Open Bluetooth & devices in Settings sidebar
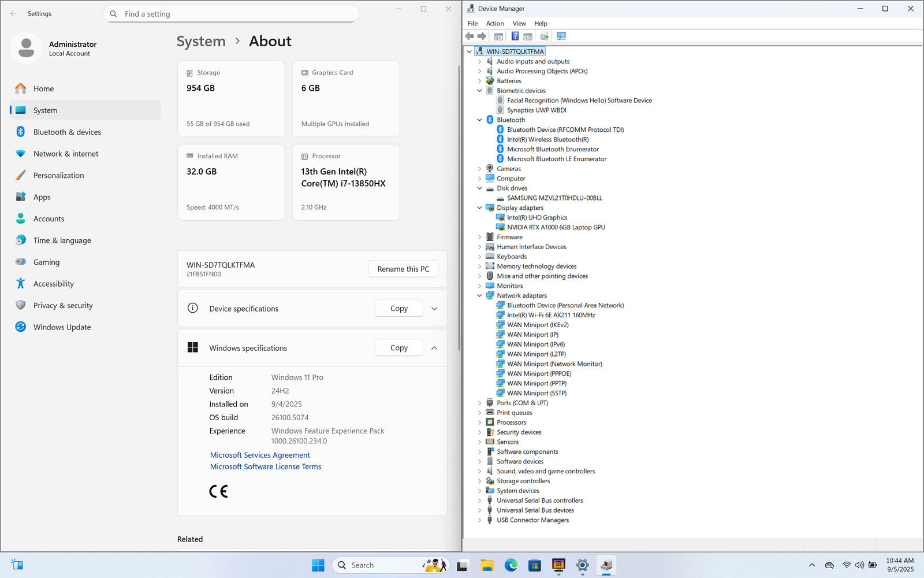This screenshot has width=924, height=578. pyautogui.click(x=67, y=132)
